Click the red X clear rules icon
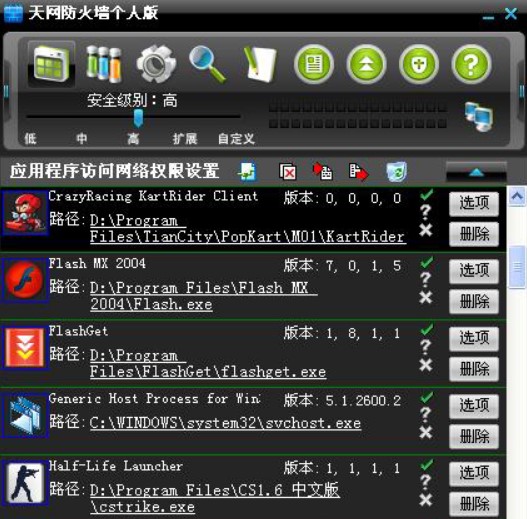This screenshot has height=519, width=527. point(288,172)
